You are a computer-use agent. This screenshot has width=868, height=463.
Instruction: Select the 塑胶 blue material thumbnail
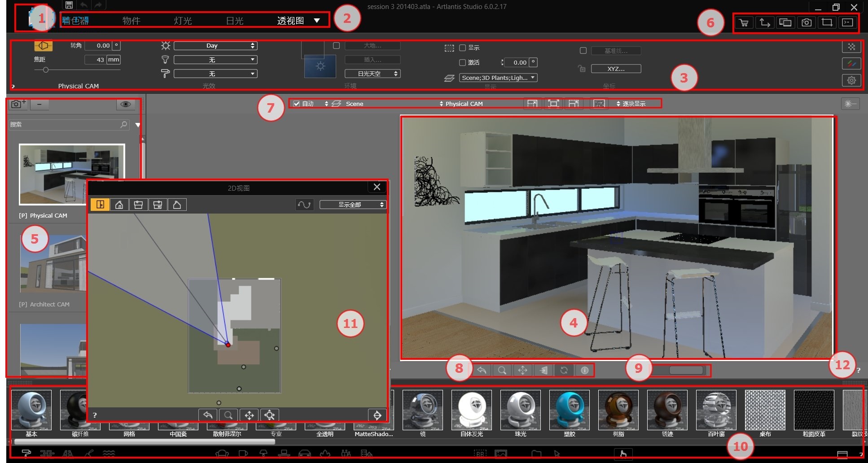coord(569,410)
